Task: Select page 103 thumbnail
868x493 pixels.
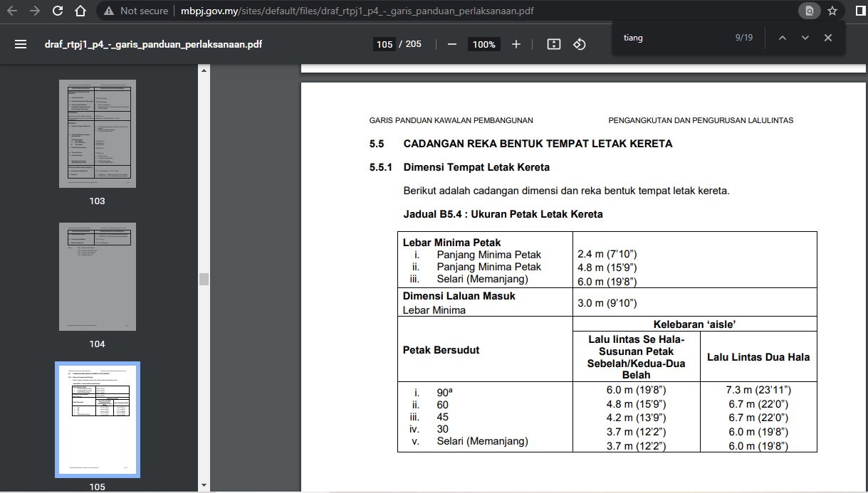Action: point(98,134)
